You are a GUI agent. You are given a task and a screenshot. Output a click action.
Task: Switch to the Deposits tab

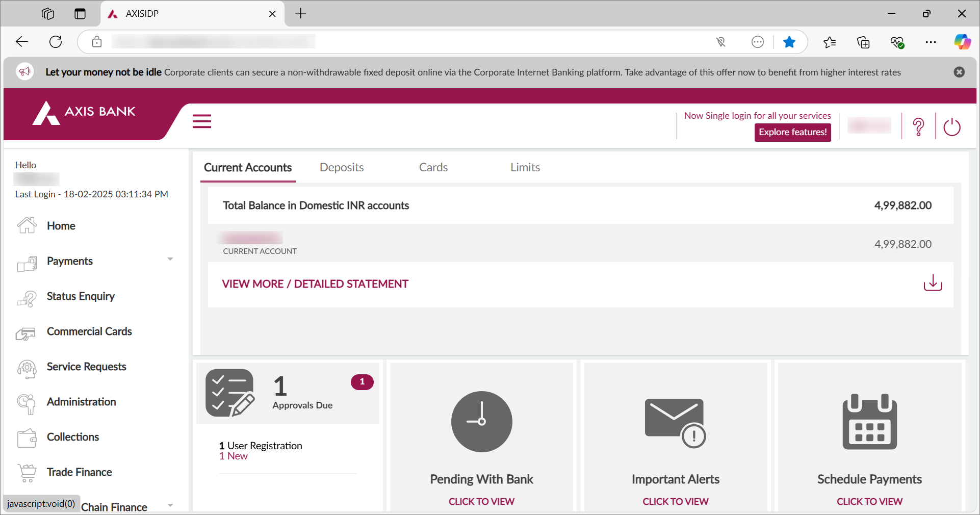tap(342, 167)
